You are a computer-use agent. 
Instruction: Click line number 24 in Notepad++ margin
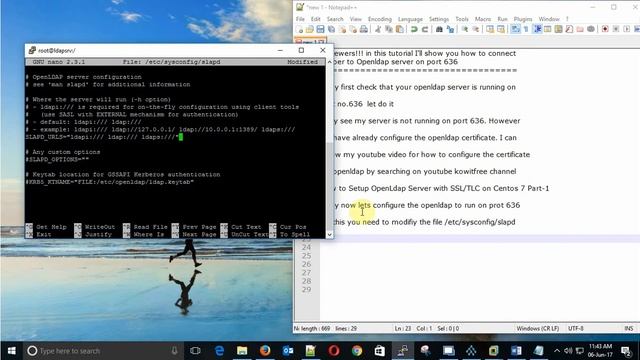point(307,247)
